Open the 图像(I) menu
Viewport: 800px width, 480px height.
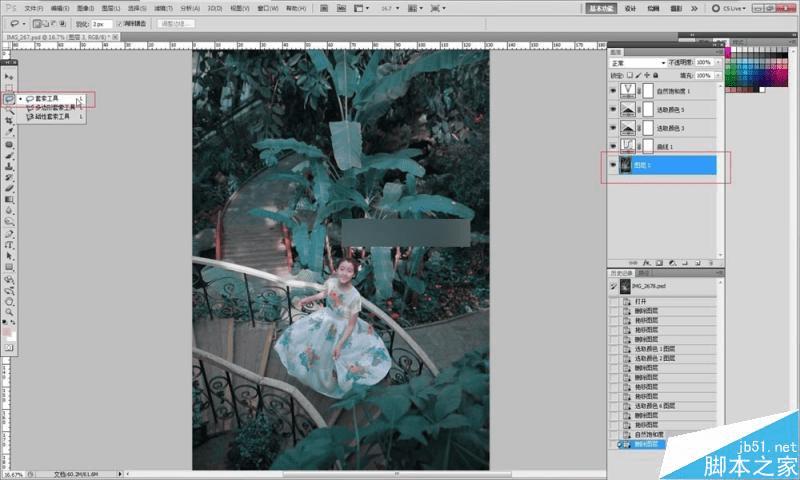click(85, 7)
